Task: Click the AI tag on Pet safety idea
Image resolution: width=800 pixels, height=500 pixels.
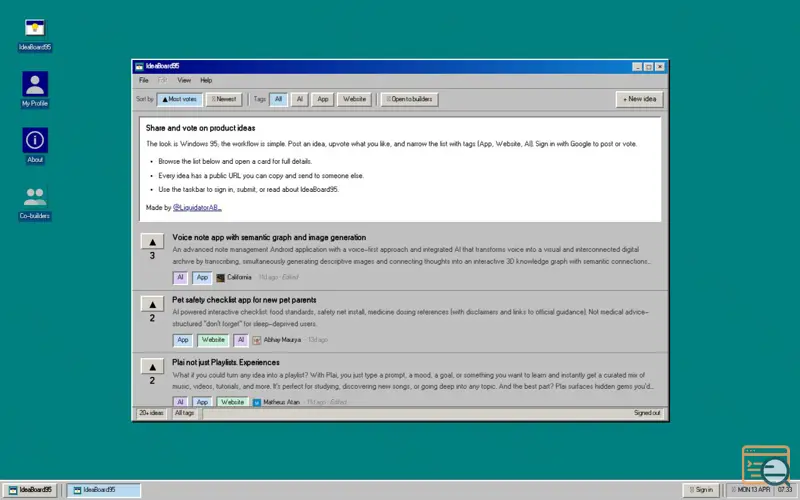Action: pyautogui.click(x=241, y=340)
